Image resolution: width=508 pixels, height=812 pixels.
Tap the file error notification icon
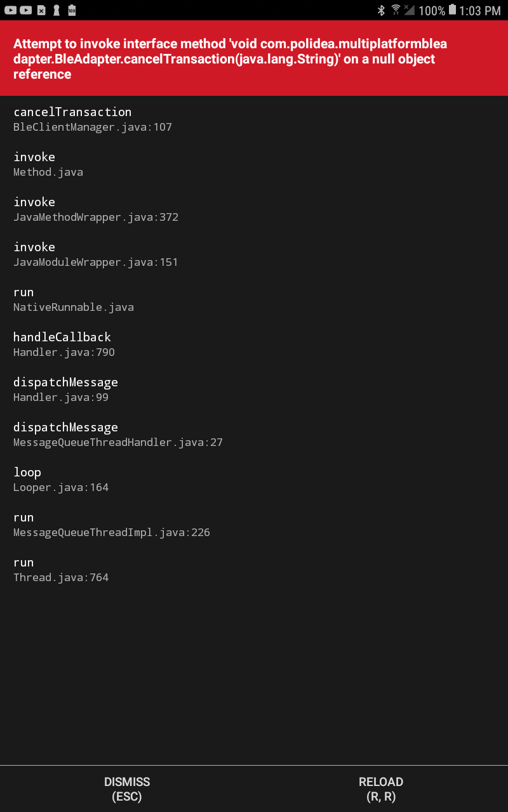41,10
